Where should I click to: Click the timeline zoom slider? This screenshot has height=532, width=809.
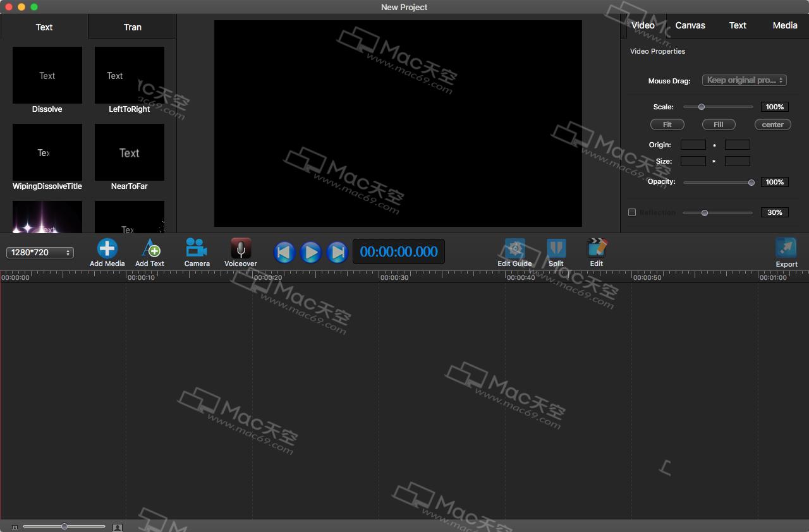(x=64, y=526)
